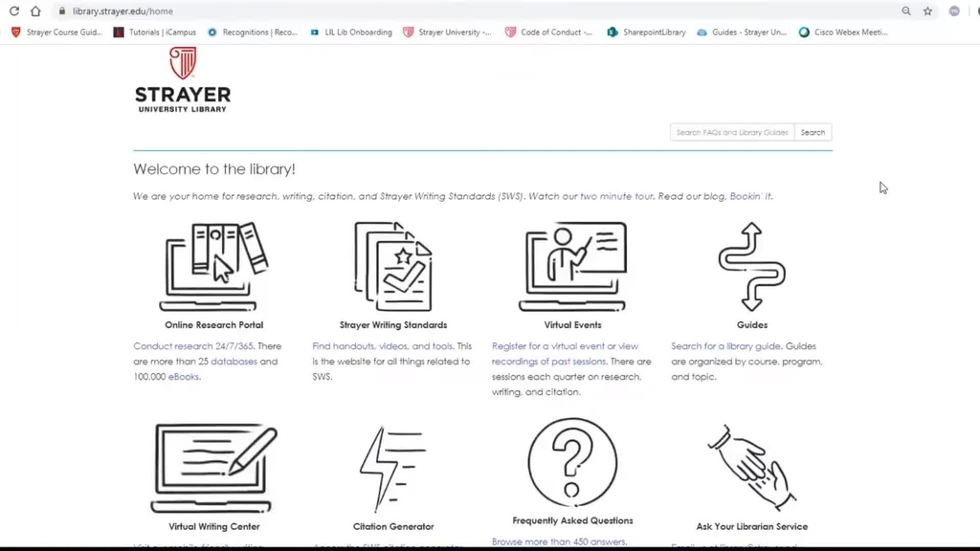Open the Strayer Writing Standards documents icon
980x551 pixels.
(392, 267)
